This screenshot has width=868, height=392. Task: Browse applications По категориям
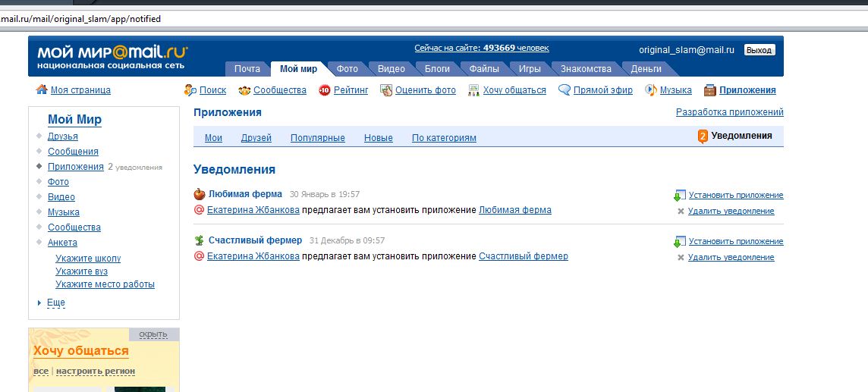coord(444,138)
